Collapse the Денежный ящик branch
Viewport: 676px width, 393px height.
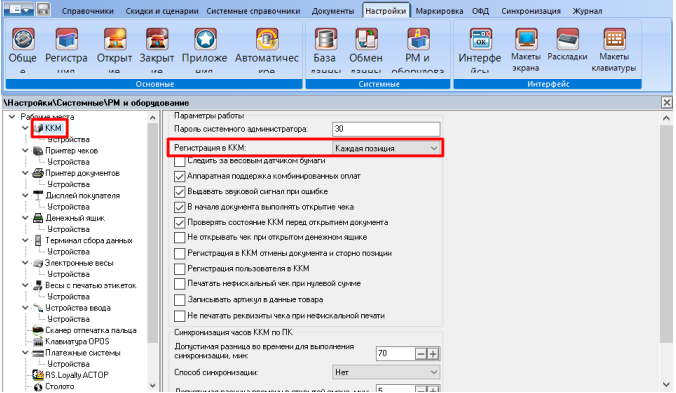tap(25, 218)
